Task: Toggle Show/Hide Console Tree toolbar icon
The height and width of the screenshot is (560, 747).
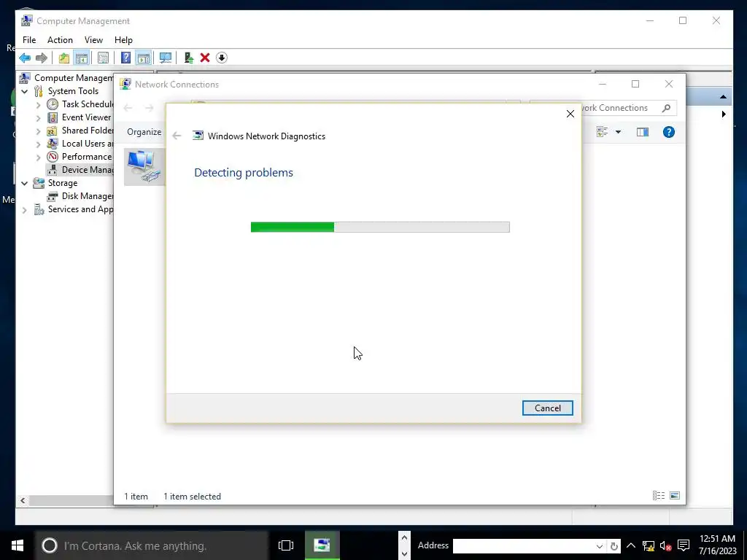Action: [x=82, y=58]
